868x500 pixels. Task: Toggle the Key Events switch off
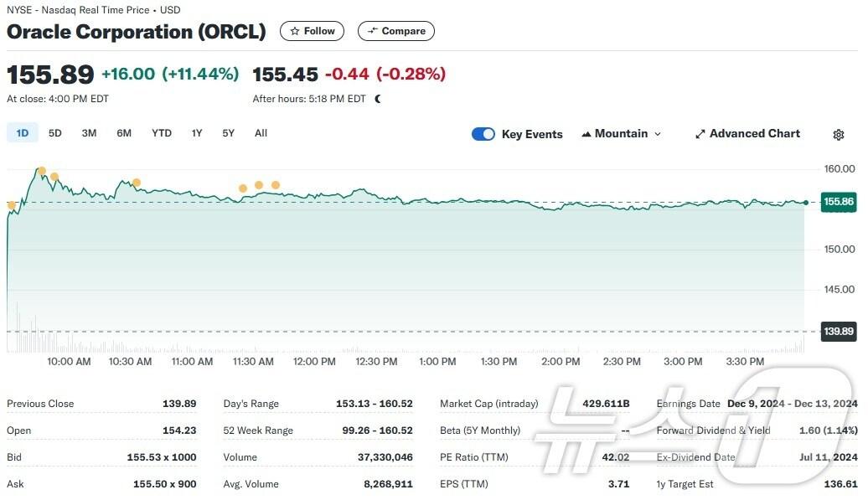click(x=483, y=134)
